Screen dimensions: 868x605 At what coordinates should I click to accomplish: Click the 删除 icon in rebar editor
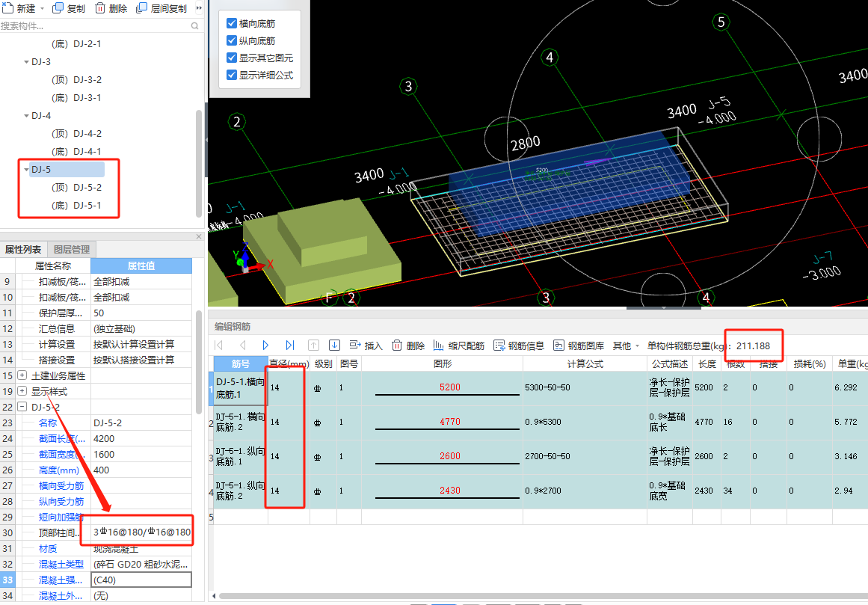pos(397,346)
